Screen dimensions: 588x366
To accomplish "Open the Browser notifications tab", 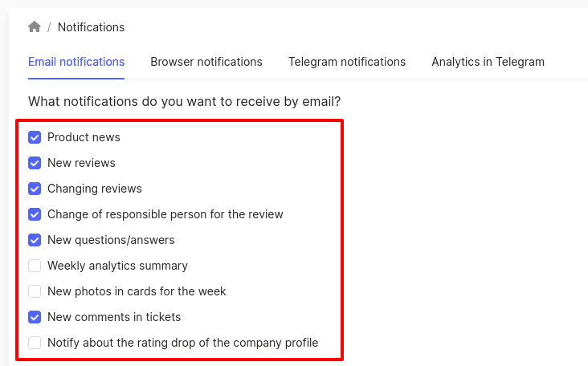I will click(206, 62).
